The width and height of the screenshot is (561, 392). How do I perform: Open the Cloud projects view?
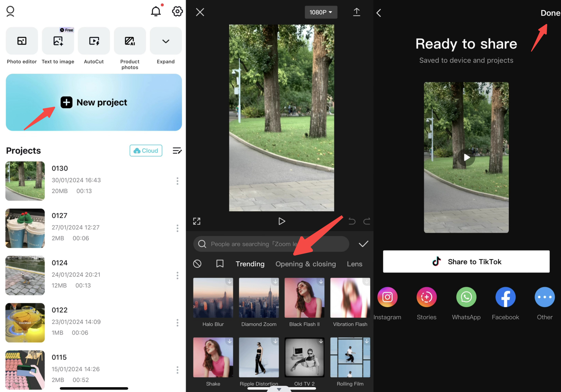point(146,150)
